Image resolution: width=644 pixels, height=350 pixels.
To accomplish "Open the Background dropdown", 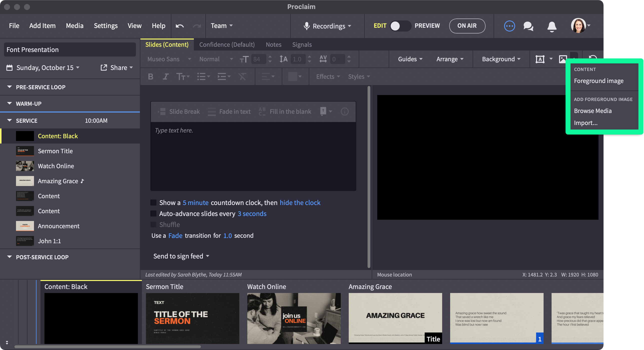I will pos(501,59).
